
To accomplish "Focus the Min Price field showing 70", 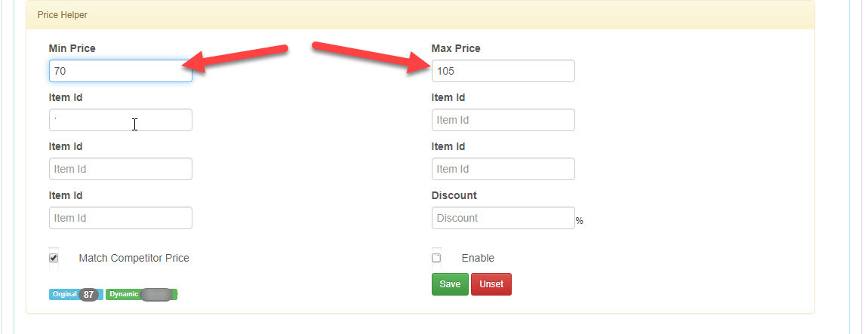I will [x=121, y=71].
